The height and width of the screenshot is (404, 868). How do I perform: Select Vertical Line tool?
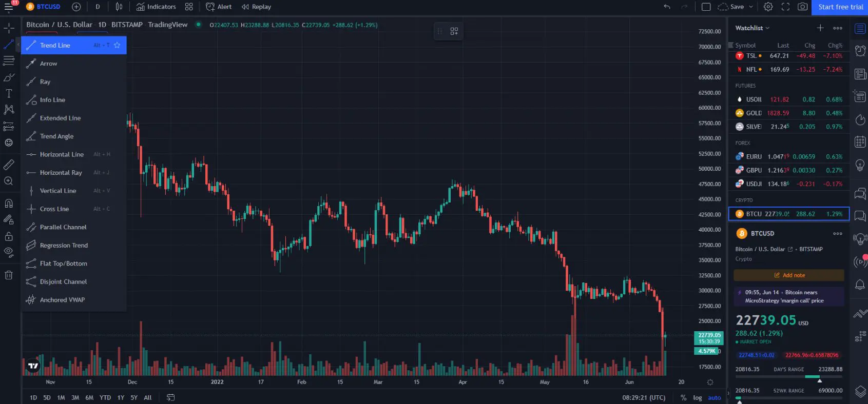(73, 191)
